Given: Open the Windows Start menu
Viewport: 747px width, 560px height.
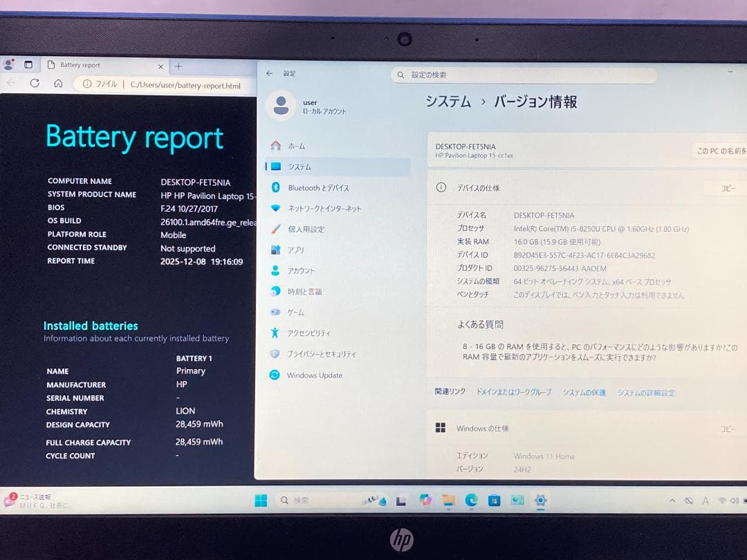Looking at the screenshot, I should coord(261,499).
